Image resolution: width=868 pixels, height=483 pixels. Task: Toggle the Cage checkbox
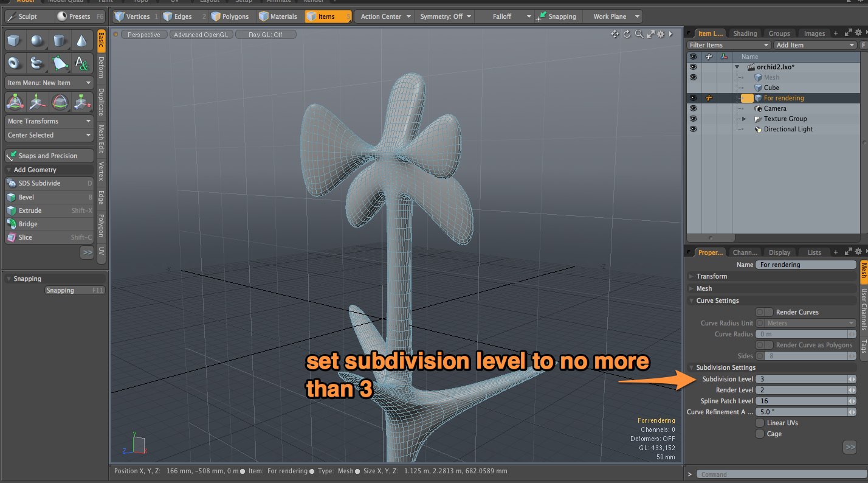click(x=760, y=434)
